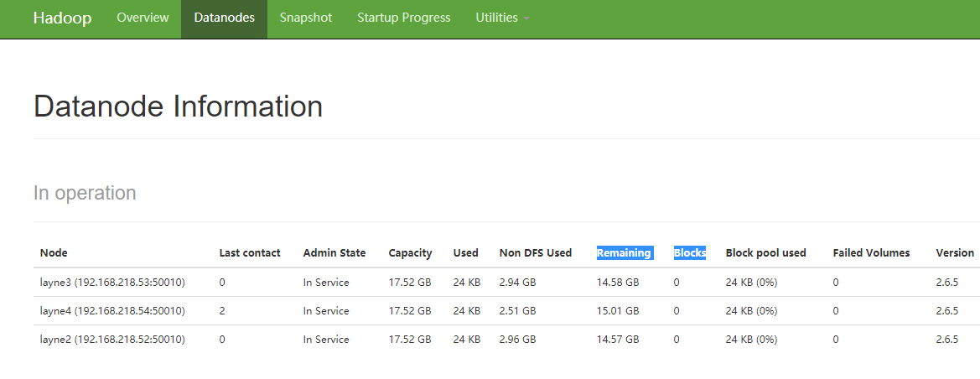Viewport: 980px width, 379px height.
Task: Click the Datanode Information page heading
Action: point(178,107)
